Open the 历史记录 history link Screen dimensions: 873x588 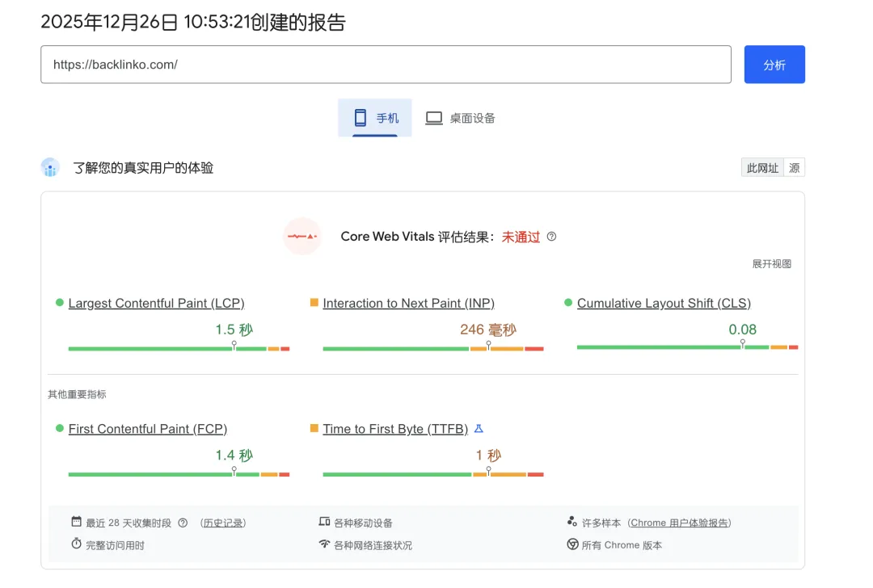pyautogui.click(x=222, y=523)
